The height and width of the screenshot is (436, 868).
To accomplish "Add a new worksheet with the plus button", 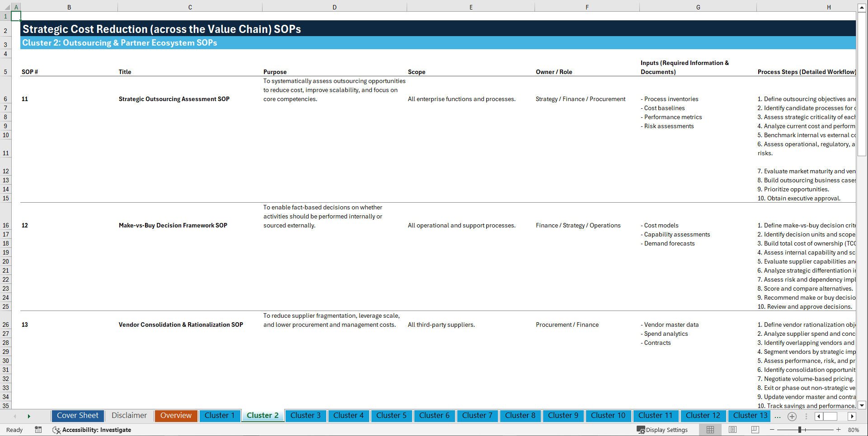I will (792, 416).
